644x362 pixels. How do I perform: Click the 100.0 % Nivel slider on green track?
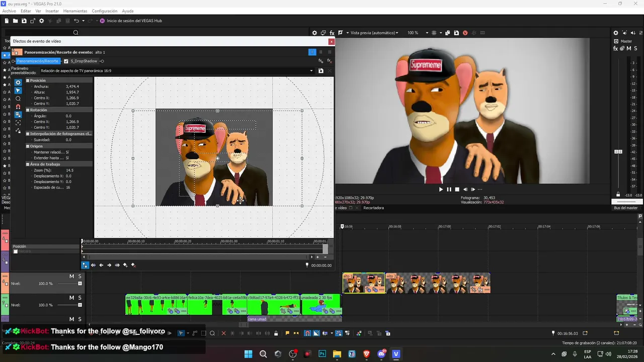[x=79, y=305]
